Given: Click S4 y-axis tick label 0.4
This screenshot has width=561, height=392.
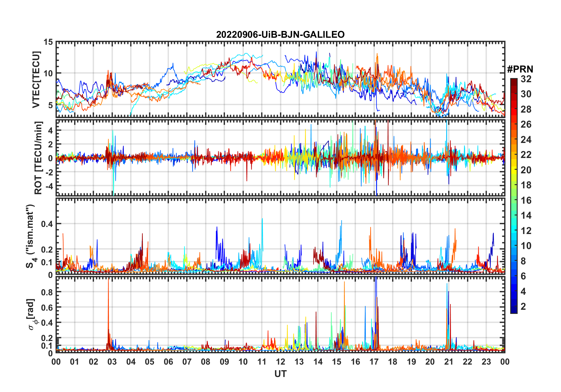Looking at the screenshot, I should (47, 224).
